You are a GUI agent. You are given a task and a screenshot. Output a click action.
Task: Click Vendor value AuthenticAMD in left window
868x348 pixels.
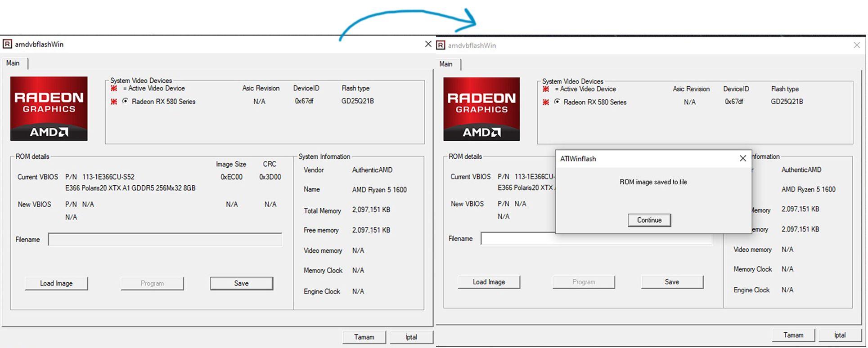pos(372,170)
